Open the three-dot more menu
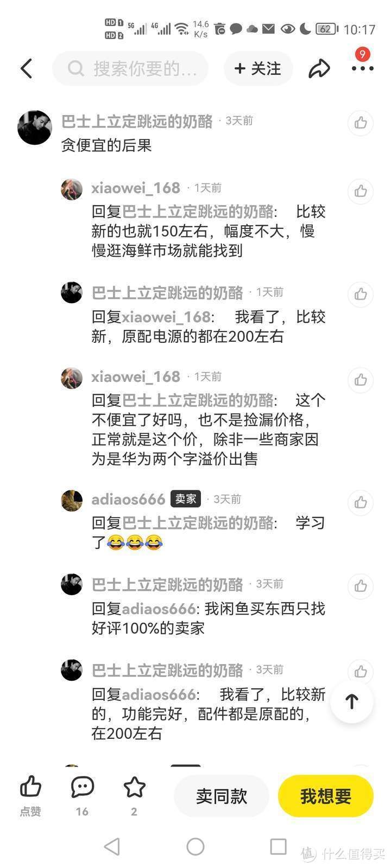The height and width of the screenshot is (868, 391). pos(362,69)
